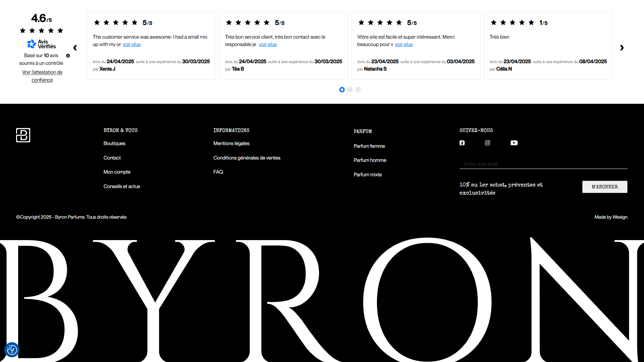The image size is (644, 362).
Task: Select the second carousel pagination dot
Action: tap(350, 90)
